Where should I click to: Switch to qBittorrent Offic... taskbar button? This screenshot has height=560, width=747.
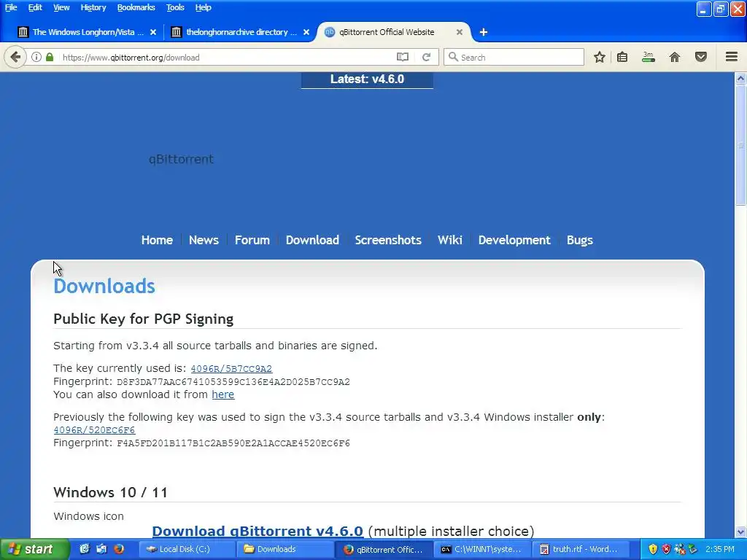coord(384,549)
